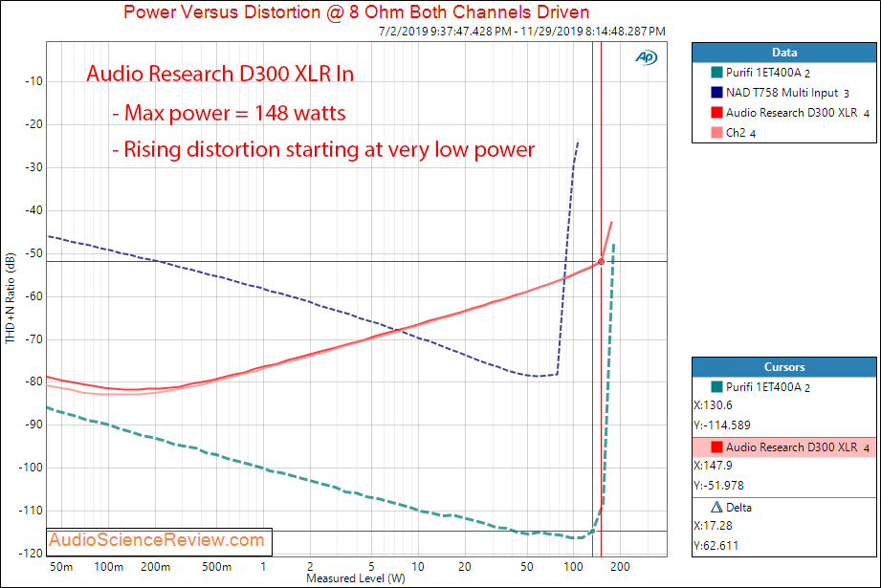Image resolution: width=881 pixels, height=588 pixels.
Task: Click the Y-axis tick label -120
Action: [x=31, y=554]
